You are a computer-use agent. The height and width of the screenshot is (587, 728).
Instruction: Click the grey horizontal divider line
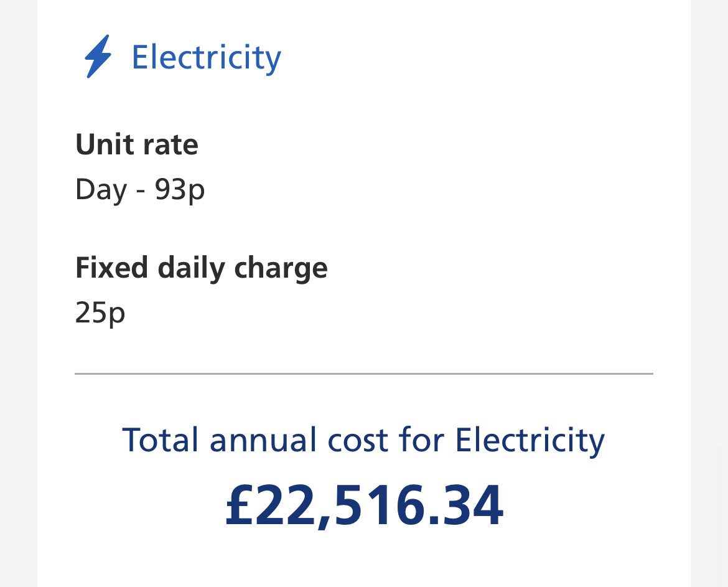click(364, 373)
